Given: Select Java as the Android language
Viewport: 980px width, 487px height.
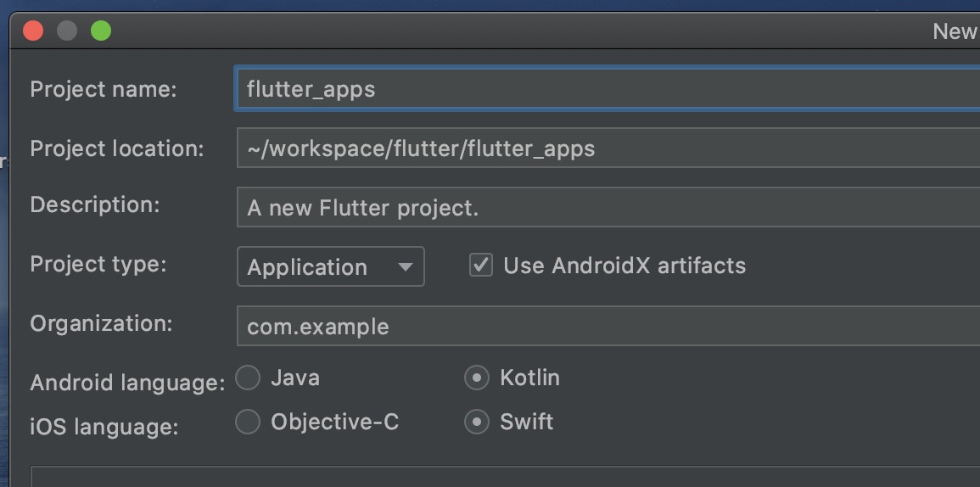Looking at the screenshot, I should point(248,378).
